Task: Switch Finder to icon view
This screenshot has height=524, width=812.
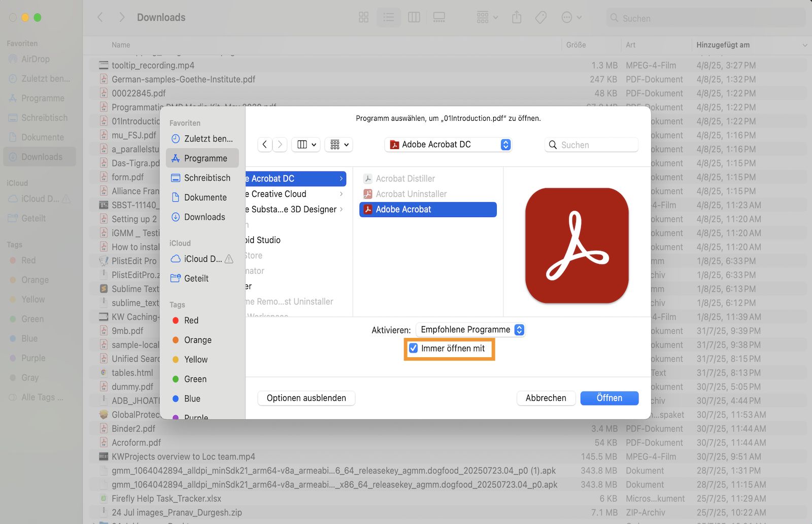Action: click(x=363, y=17)
